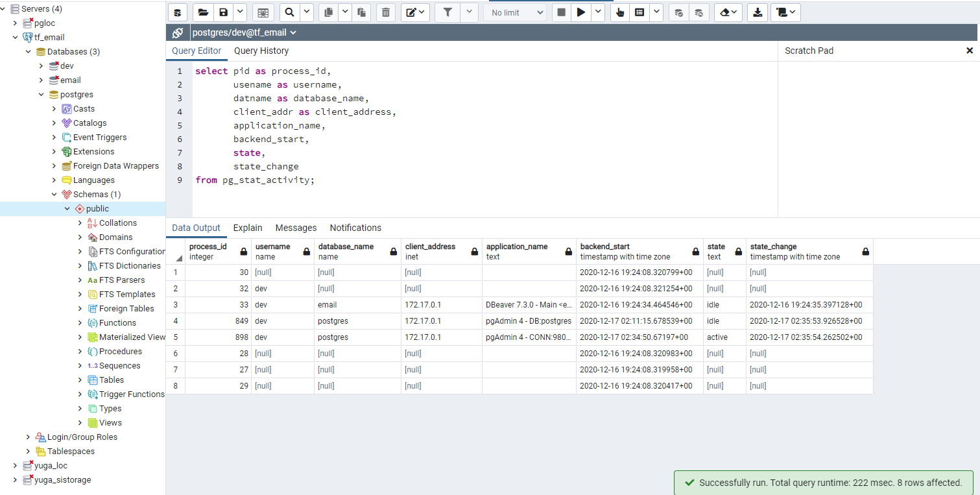Select the Functions item in the browser tree
This screenshot has width=980, height=495.
[x=117, y=323]
